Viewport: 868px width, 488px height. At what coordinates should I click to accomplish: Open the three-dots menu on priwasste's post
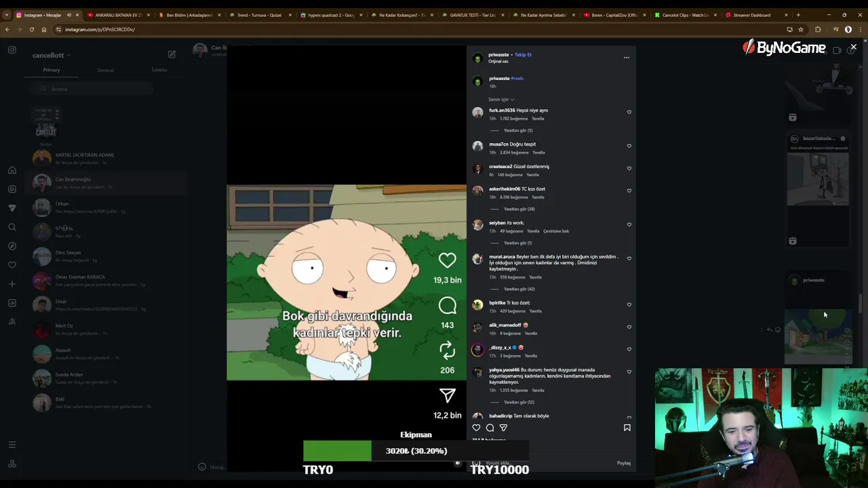[x=626, y=58]
